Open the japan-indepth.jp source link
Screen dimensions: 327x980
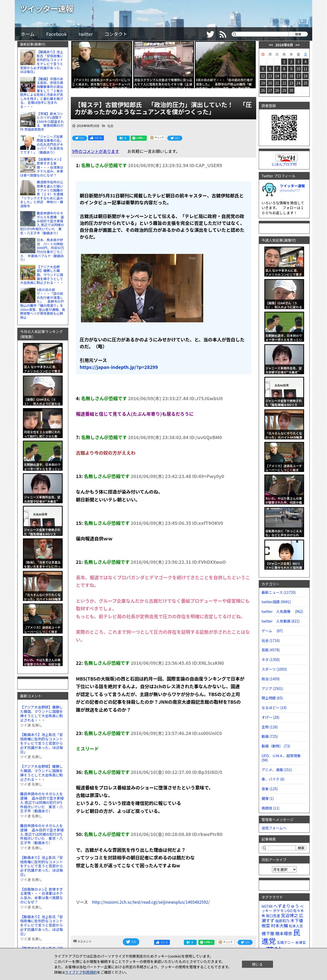point(119,367)
